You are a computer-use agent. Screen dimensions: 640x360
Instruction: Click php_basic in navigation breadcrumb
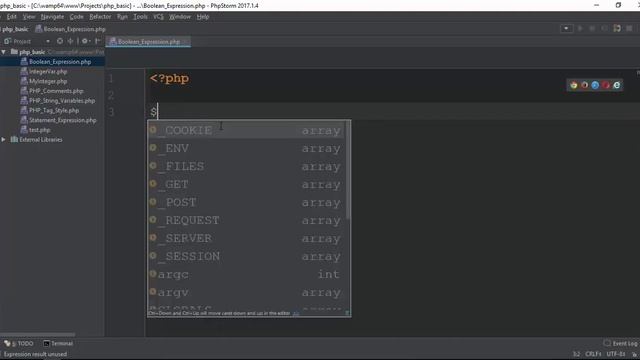[15, 29]
